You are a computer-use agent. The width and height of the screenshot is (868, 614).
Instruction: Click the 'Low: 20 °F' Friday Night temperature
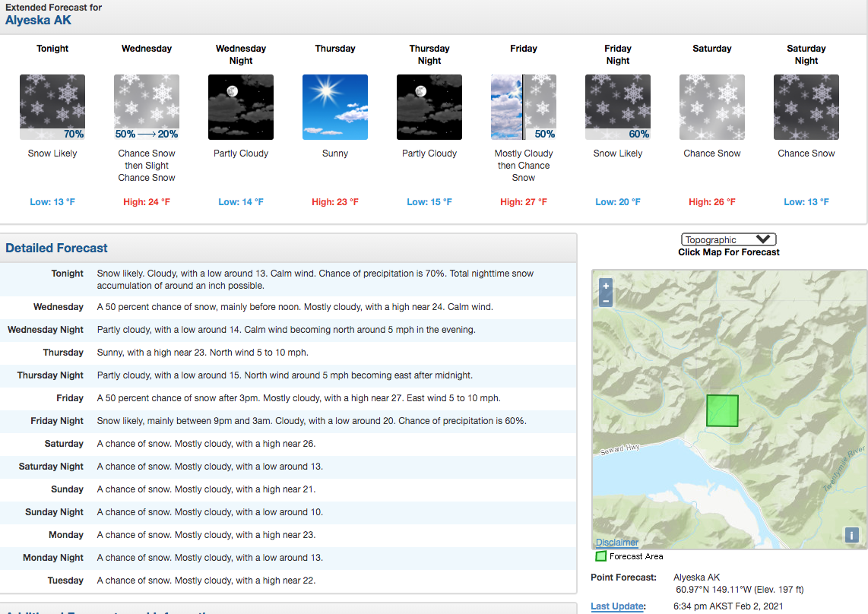[x=618, y=202]
